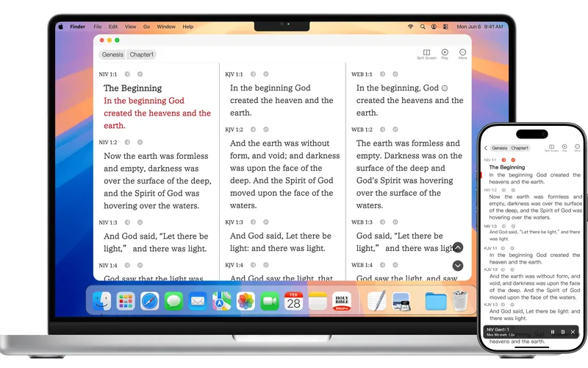Image resolution: width=588 pixels, height=368 pixels.
Task: Open the Window menu
Action: pyautogui.click(x=166, y=26)
